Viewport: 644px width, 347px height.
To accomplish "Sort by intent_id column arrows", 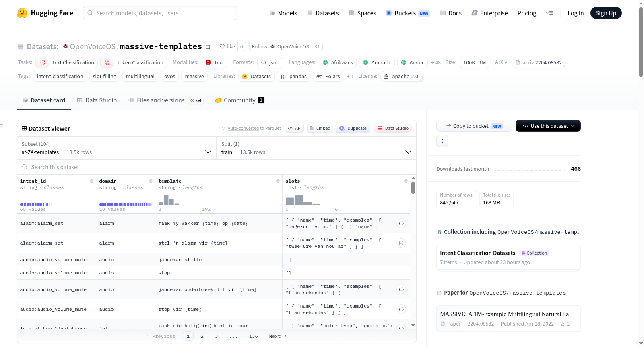I will [x=91, y=181].
